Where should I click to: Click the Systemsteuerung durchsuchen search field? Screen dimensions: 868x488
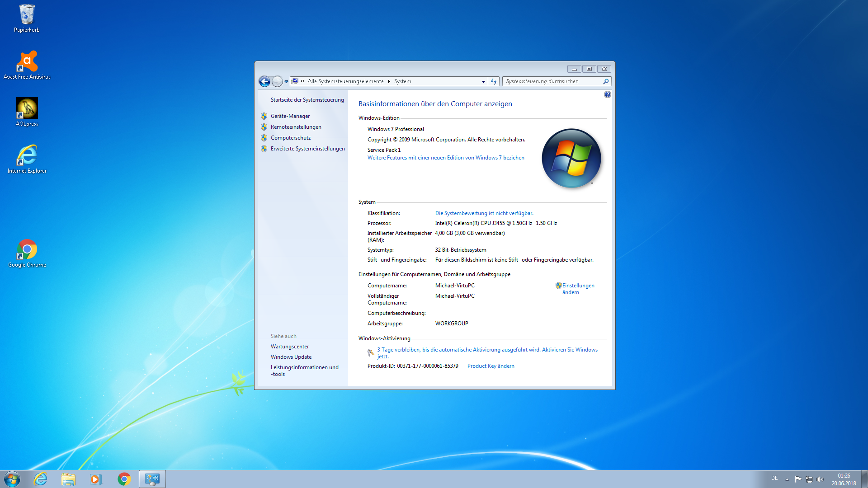click(552, 81)
